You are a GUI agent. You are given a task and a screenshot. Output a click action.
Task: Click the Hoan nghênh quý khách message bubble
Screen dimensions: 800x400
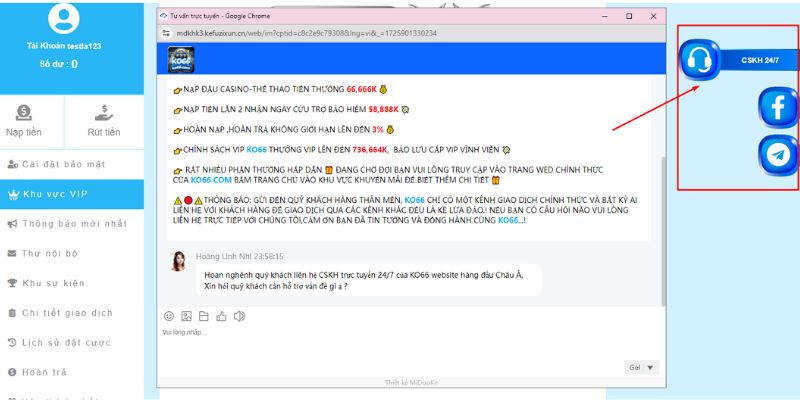coord(368,280)
